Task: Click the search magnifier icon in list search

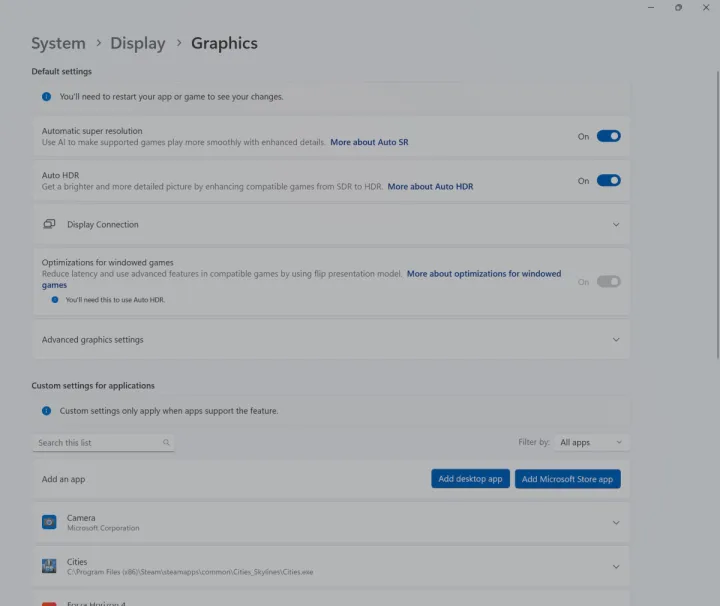Action: coord(166,442)
